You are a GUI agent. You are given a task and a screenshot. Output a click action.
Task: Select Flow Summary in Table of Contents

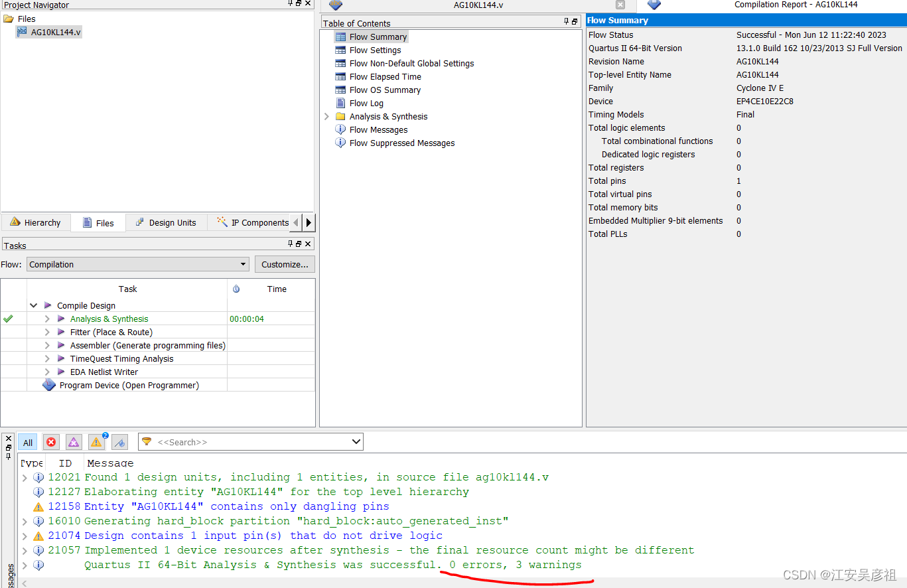pos(378,37)
